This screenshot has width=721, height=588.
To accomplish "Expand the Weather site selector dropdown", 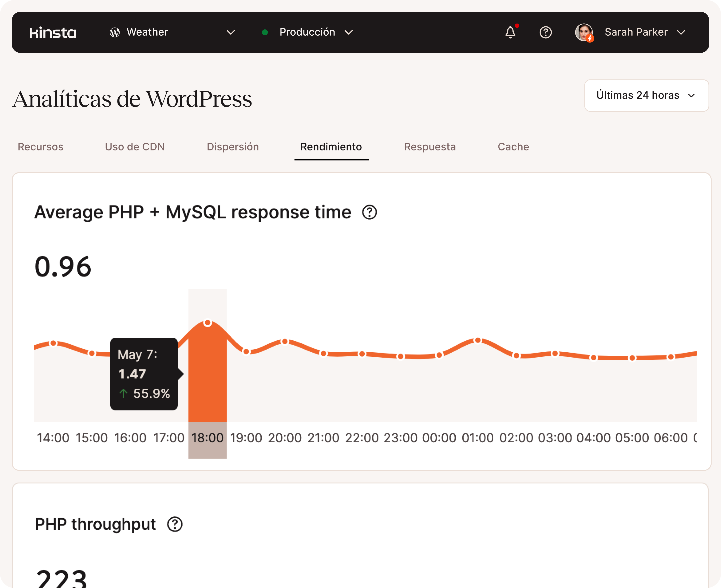I will point(231,33).
